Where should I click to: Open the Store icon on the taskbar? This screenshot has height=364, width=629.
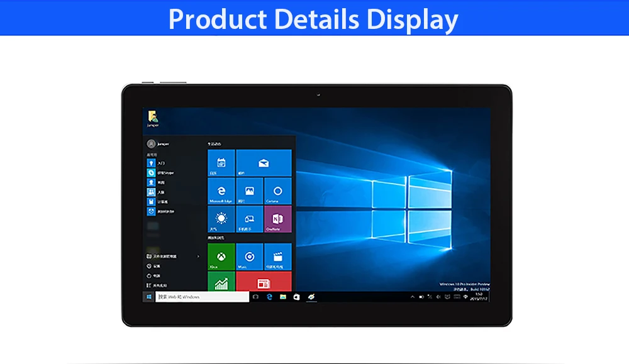point(297,297)
